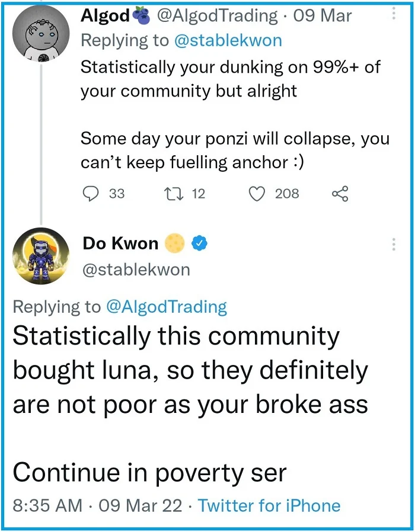Click the share icon on Algod's tweet
This screenshot has height=532, width=415.
340,194
